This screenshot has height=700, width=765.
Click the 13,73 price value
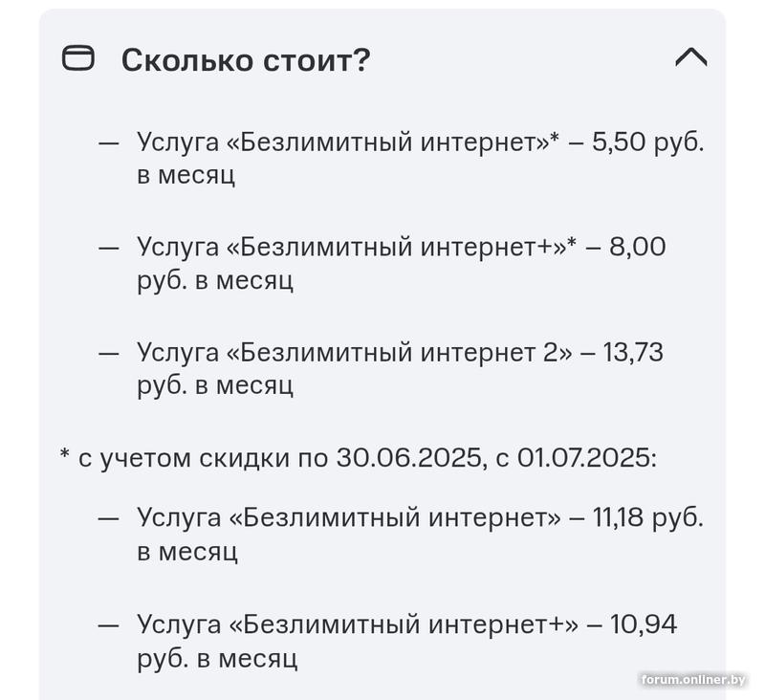[634, 353]
